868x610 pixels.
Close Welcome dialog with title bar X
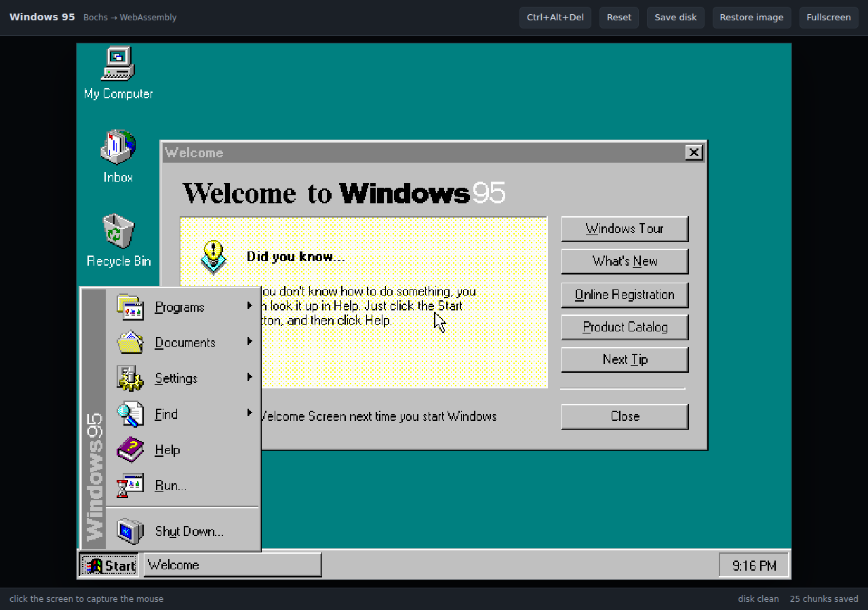click(694, 152)
